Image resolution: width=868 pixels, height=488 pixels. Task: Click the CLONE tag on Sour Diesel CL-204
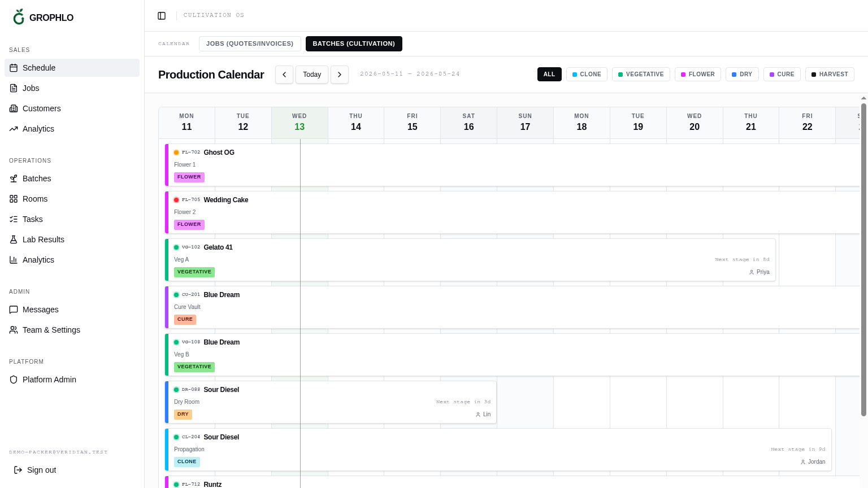(187, 462)
